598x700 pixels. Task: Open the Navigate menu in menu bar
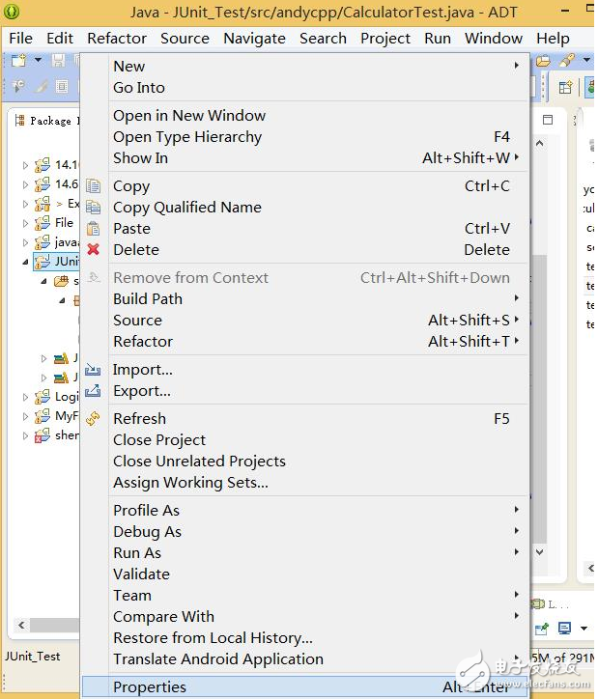(x=254, y=39)
